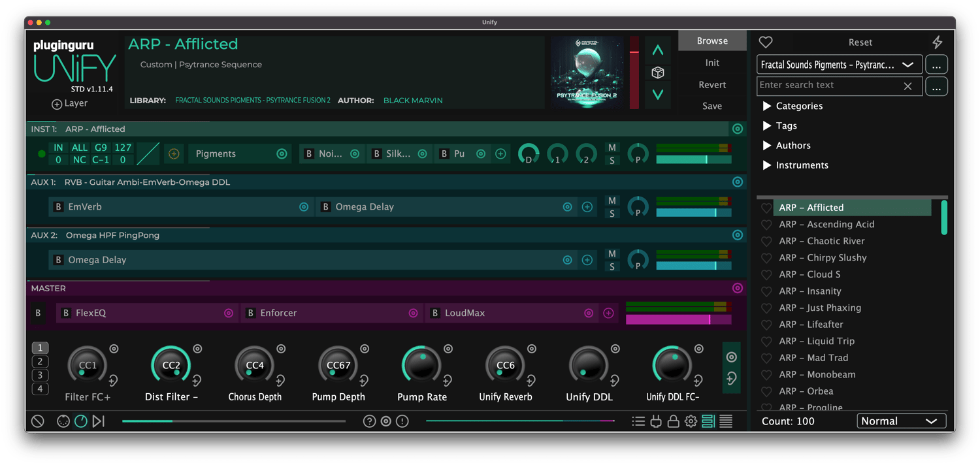Adjust the INST 1 volume fader
This screenshot has width=980, height=465.
tap(693, 159)
